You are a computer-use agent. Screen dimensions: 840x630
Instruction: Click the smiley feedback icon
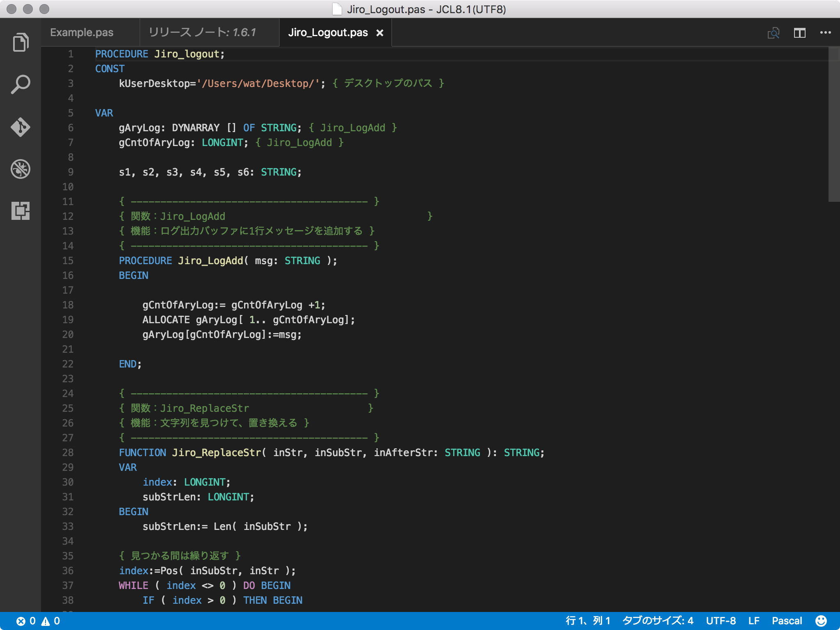[x=821, y=621]
